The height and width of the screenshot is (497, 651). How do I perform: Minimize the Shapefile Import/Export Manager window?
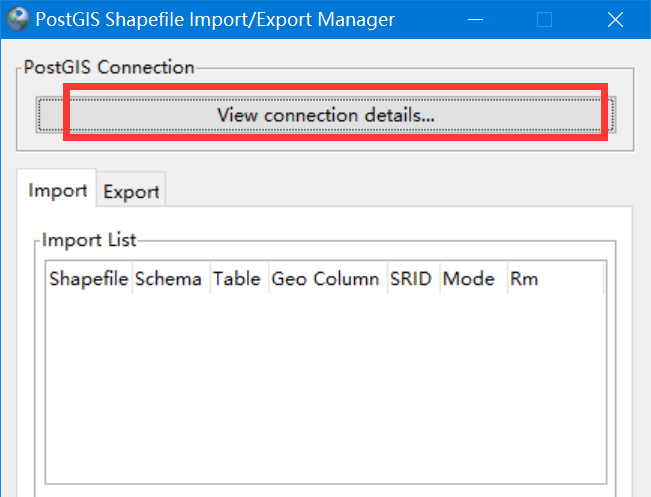pyautogui.click(x=476, y=19)
